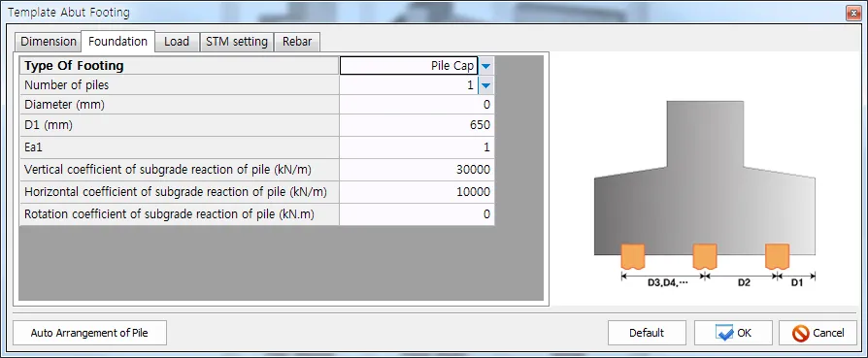Select the Number of piles value cell

(409, 85)
